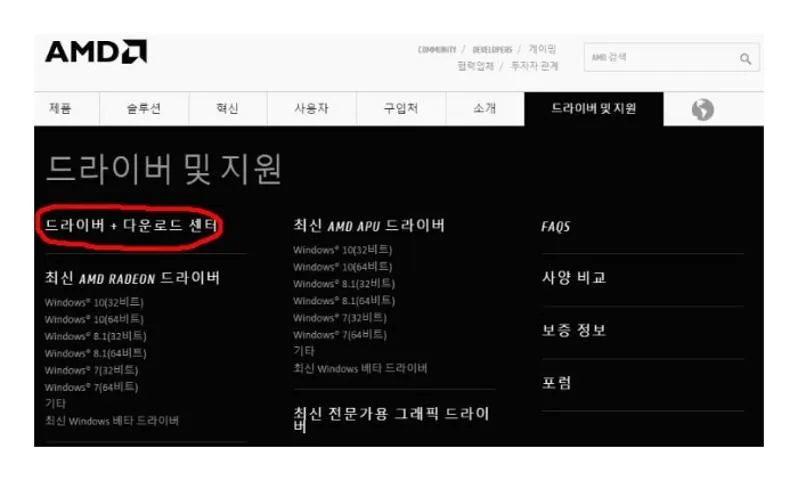The width and height of the screenshot is (798, 481).
Task: Open the 혁신 menu
Action: pos(227,108)
